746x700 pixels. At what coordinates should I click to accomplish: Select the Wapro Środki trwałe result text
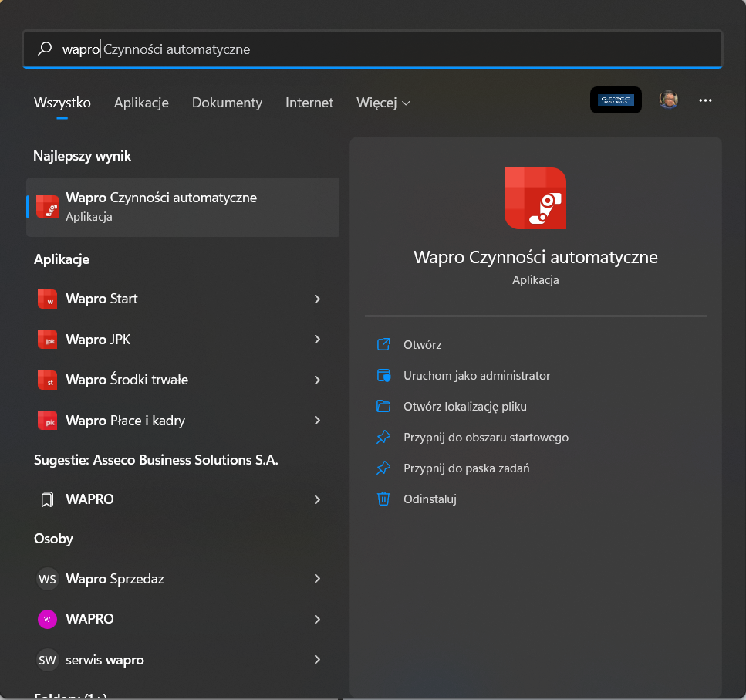coord(127,380)
